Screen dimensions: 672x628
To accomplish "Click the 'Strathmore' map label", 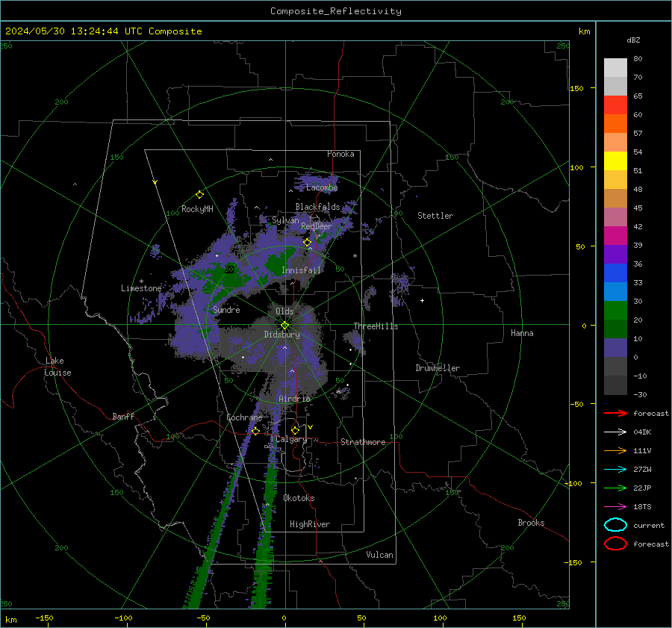I will (363, 442).
